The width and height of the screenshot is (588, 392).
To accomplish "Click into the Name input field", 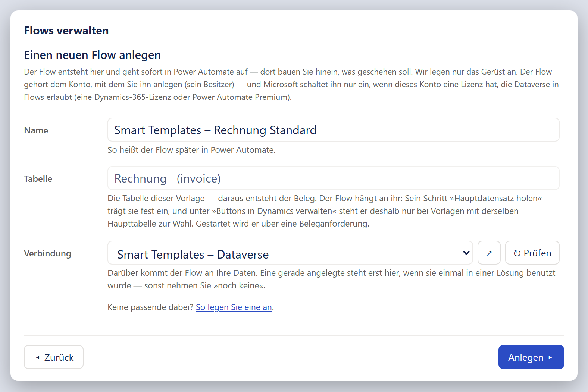I will click(334, 130).
